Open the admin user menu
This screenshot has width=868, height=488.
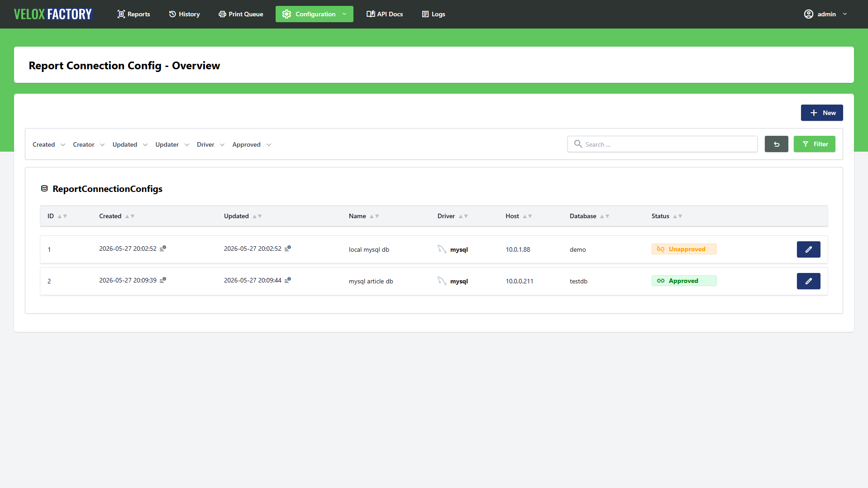click(x=826, y=14)
